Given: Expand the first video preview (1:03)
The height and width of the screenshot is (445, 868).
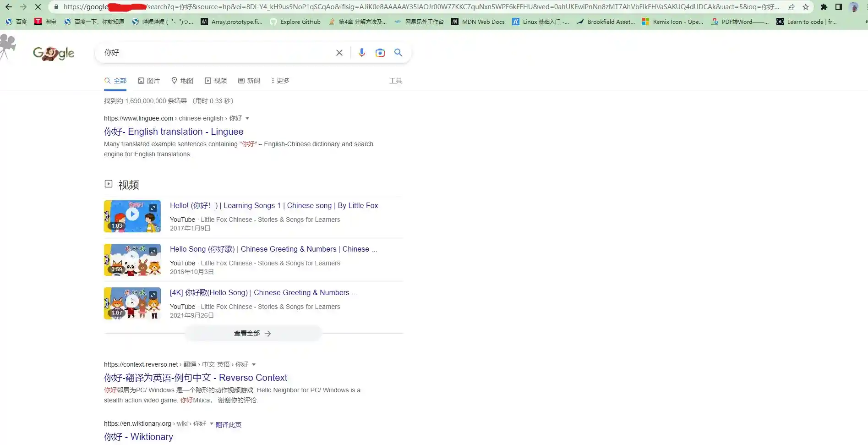Looking at the screenshot, I should pyautogui.click(x=153, y=208).
